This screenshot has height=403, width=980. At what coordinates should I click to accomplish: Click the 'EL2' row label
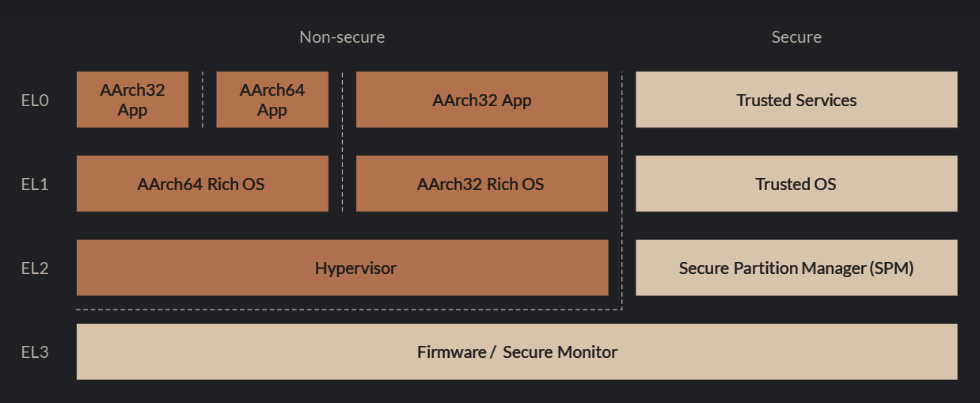(35, 268)
